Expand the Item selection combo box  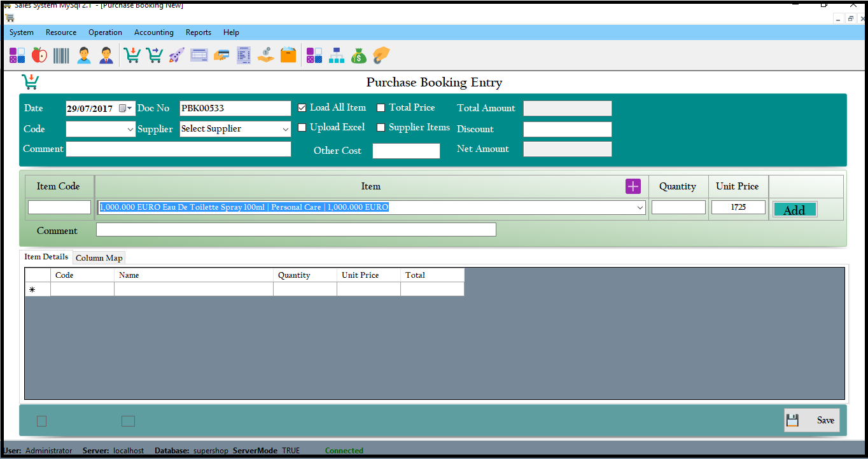click(x=640, y=208)
